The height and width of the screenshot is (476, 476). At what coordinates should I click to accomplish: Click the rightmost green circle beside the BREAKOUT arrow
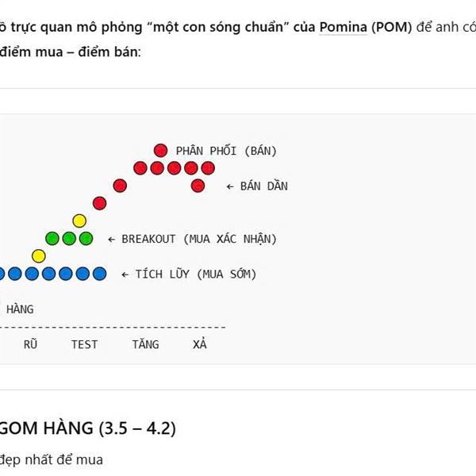coord(86,238)
